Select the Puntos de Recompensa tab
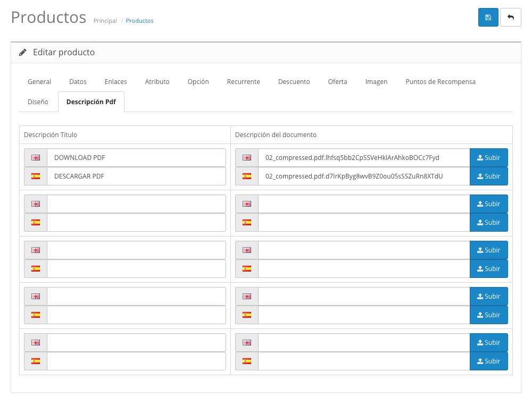Screen dimensions: 532x406 pos(440,82)
